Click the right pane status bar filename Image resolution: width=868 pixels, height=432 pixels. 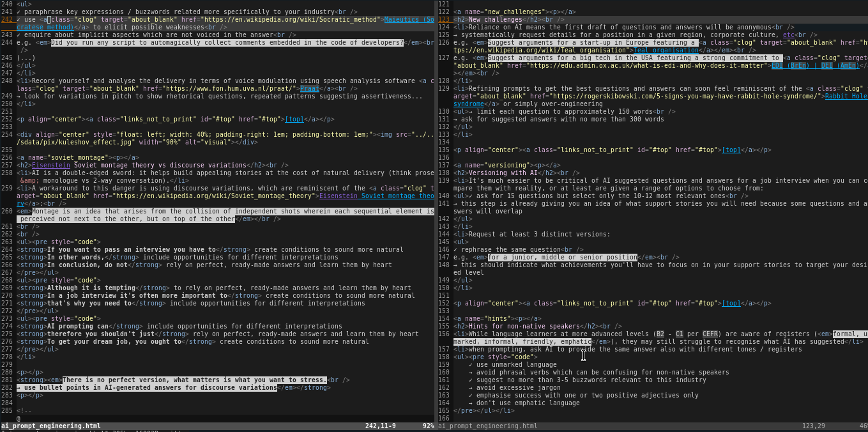pyautogui.click(x=488, y=426)
